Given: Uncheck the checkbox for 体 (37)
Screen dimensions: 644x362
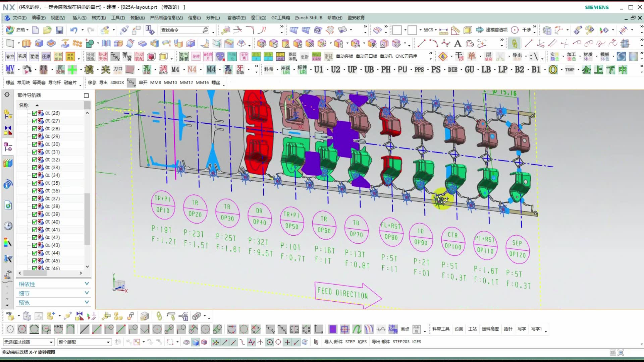Looking at the screenshot, I should (35, 199).
